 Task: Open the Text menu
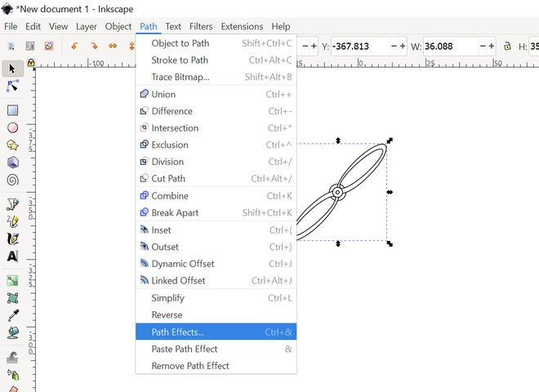173,26
